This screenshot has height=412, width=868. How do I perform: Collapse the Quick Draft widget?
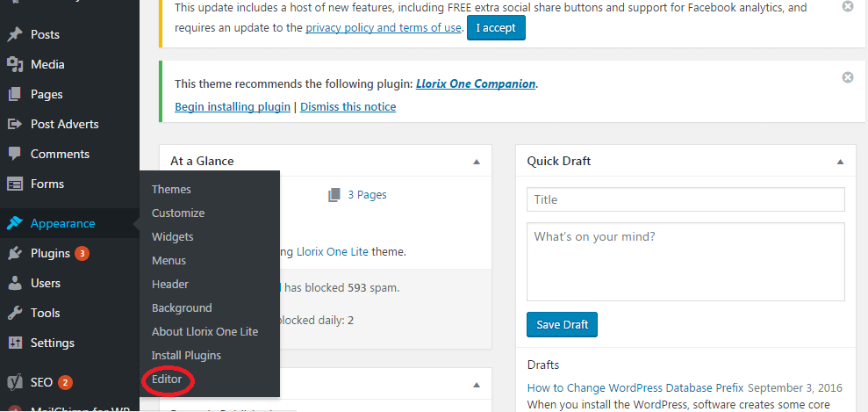(x=840, y=162)
